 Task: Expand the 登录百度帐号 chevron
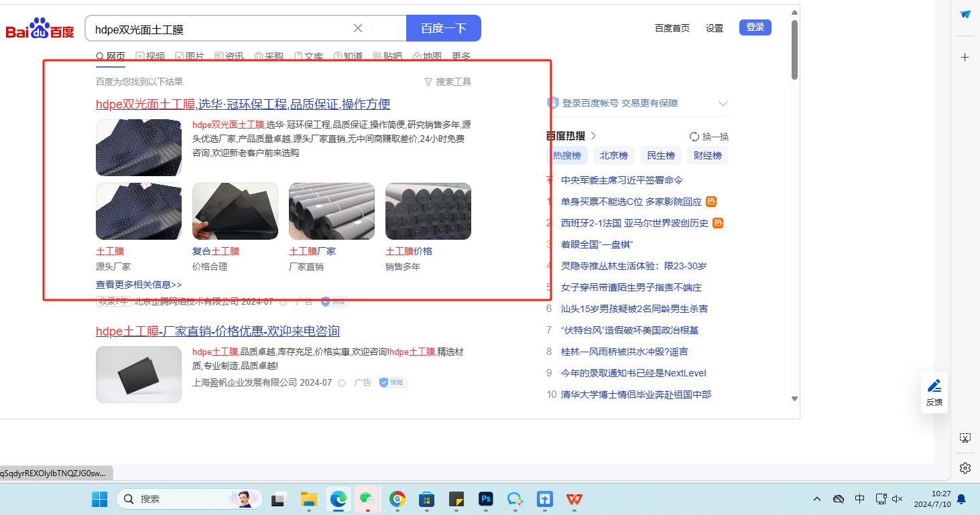point(723,103)
